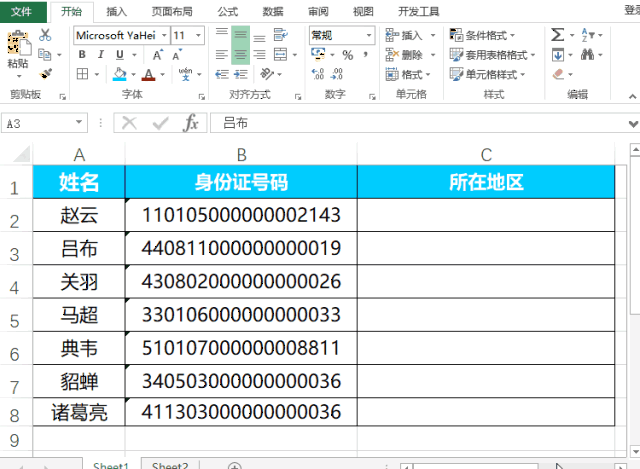The image size is (640, 469).
Task: Expand the 删除 cells dropdown
Action: click(x=433, y=55)
